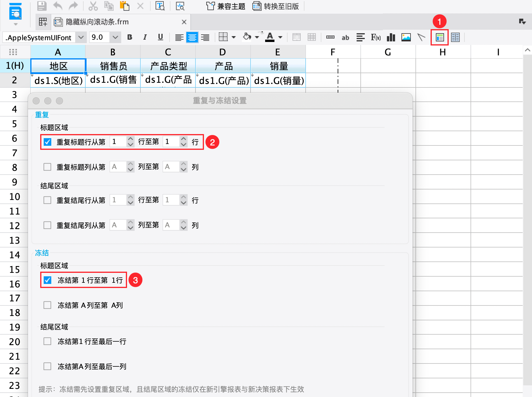Click the 'ab' rich text icon
Screen dimensions: 532x397
pos(345,37)
